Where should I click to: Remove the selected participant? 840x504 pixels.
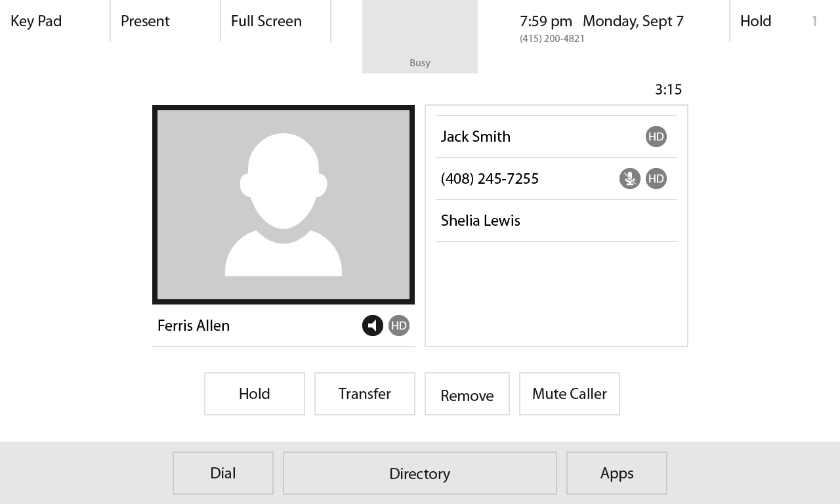coord(467,394)
